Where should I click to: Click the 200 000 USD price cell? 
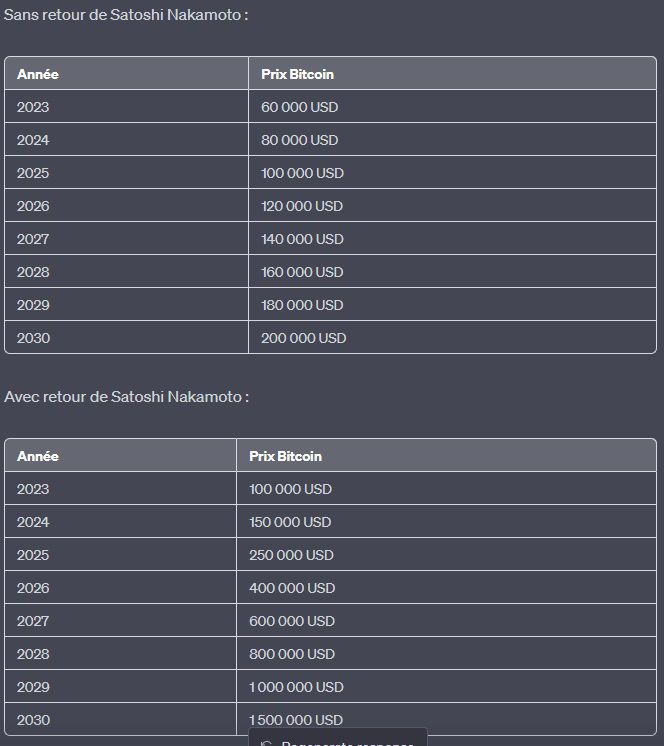tap(303, 338)
